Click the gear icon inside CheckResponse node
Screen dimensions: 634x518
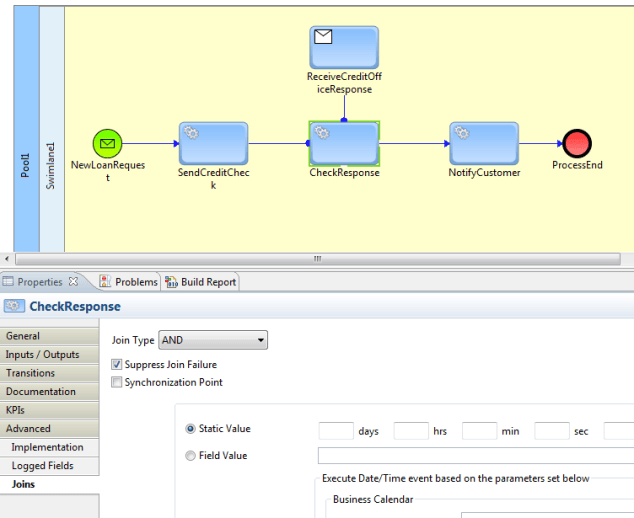[x=322, y=133]
